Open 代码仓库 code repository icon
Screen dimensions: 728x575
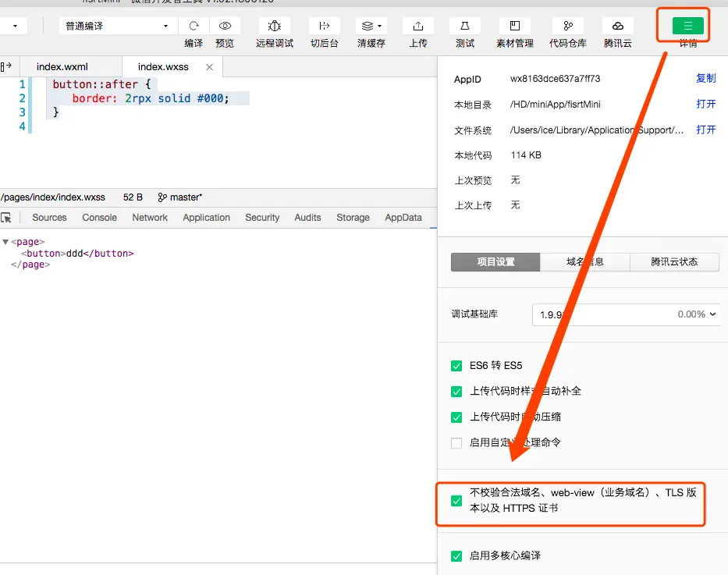[x=568, y=26]
